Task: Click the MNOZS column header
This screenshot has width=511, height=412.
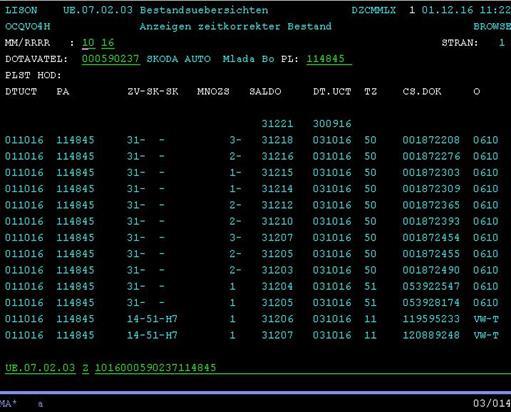Action: coord(213,92)
